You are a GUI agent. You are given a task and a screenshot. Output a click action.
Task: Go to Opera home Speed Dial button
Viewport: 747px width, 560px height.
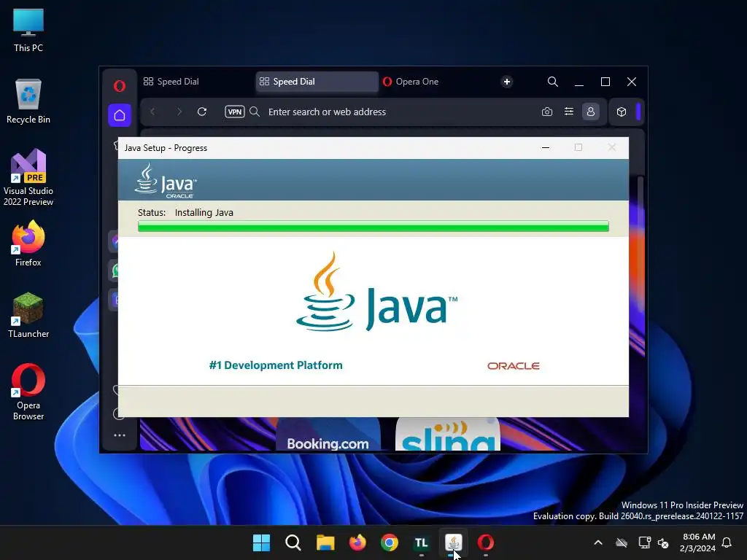(x=120, y=115)
